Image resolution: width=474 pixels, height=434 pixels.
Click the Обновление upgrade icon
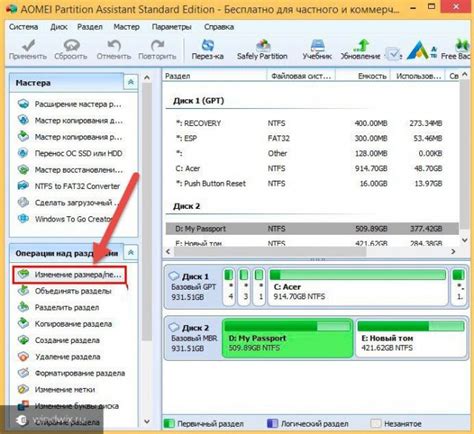pos(360,49)
